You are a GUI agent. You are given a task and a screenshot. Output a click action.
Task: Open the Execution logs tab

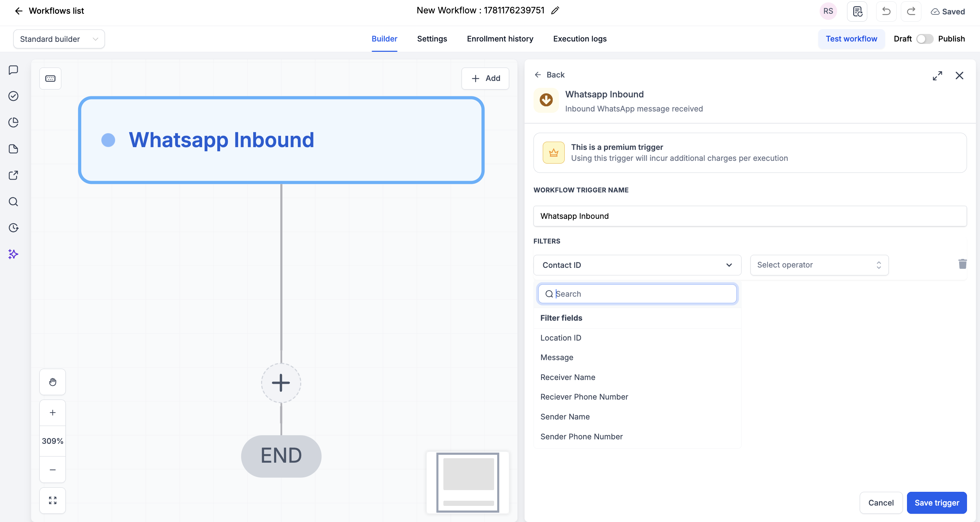tap(580, 39)
